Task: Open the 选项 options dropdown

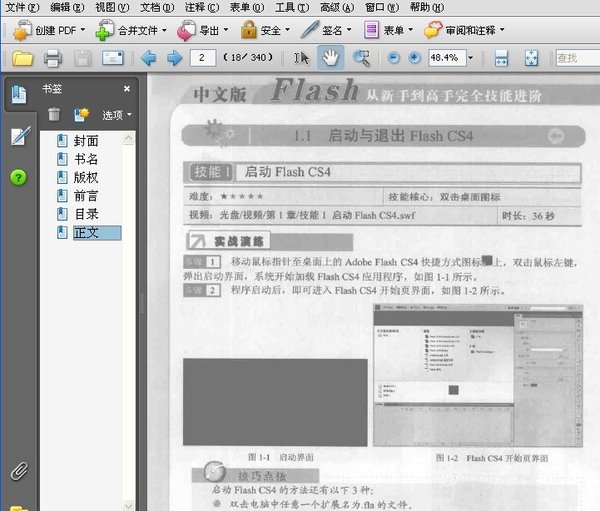Action: (x=117, y=115)
